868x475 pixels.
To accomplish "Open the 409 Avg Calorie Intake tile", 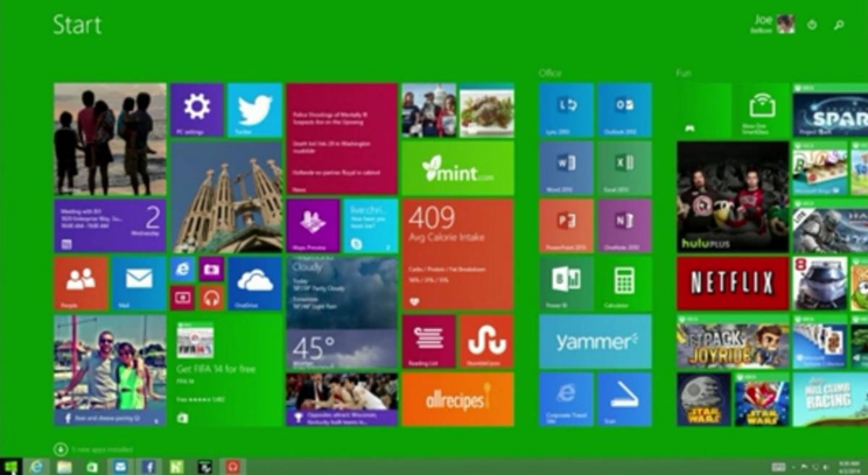I will pos(458,254).
